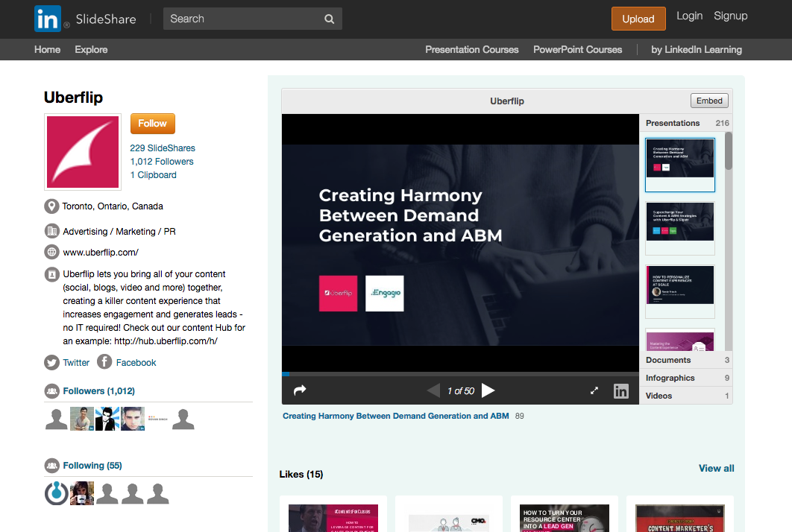Click the Twitter bird icon
This screenshot has height=532, width=792.
tap(51, 362)
